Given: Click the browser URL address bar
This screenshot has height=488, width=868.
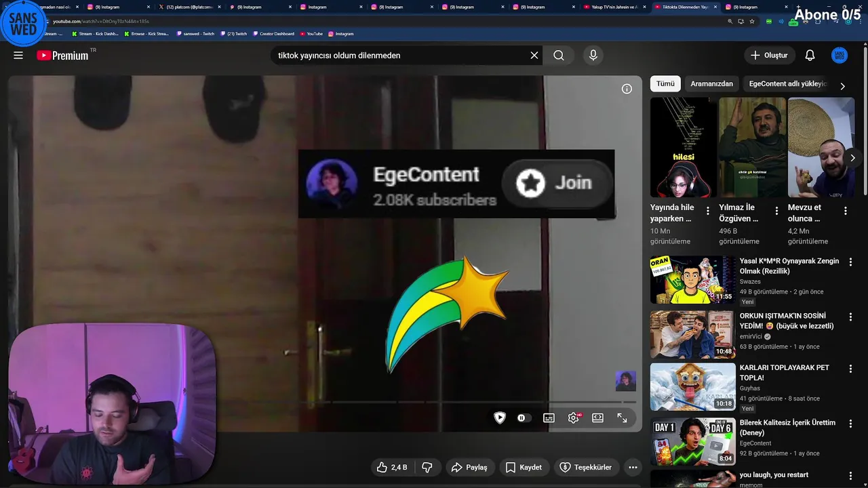Looking at the screenshot, I should click(380, 21).
